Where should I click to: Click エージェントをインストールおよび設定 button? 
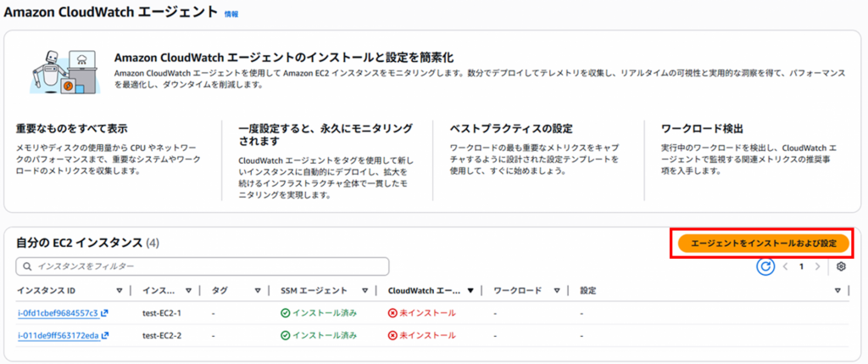point(764,244)
